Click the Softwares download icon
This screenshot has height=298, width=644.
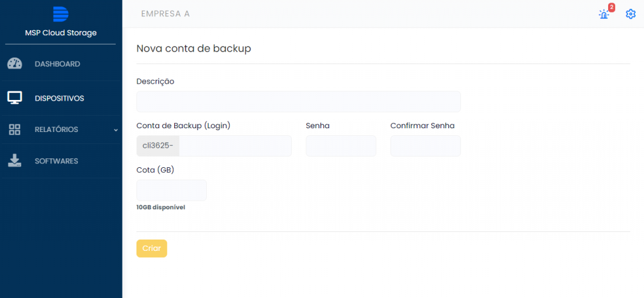(14, 161)
